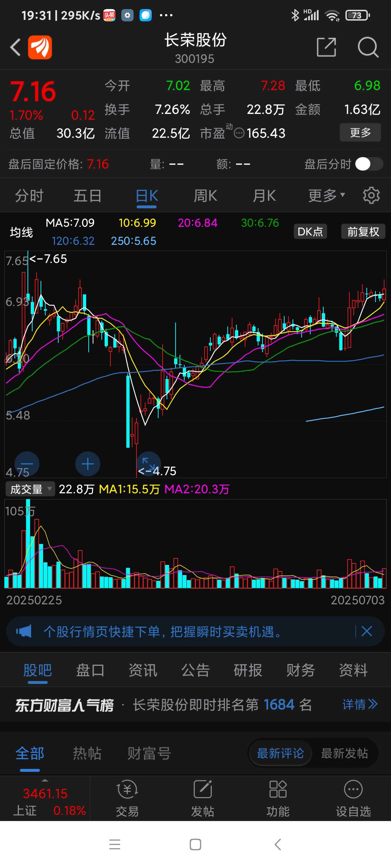The height and width of the screenshot is (868, 391).
Task: Open 盘口 tab
Action: click(90, 670)
